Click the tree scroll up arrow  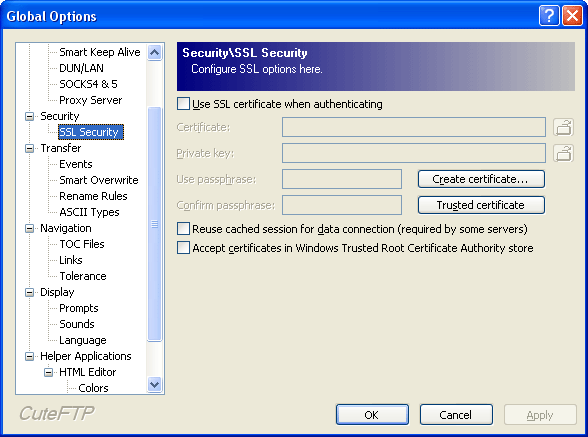[154, 52]
